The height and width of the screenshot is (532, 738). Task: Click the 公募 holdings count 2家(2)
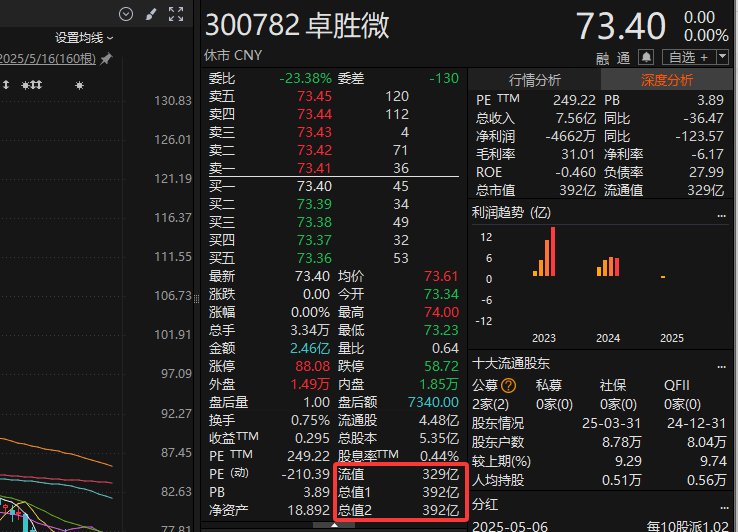pos(490,404)
